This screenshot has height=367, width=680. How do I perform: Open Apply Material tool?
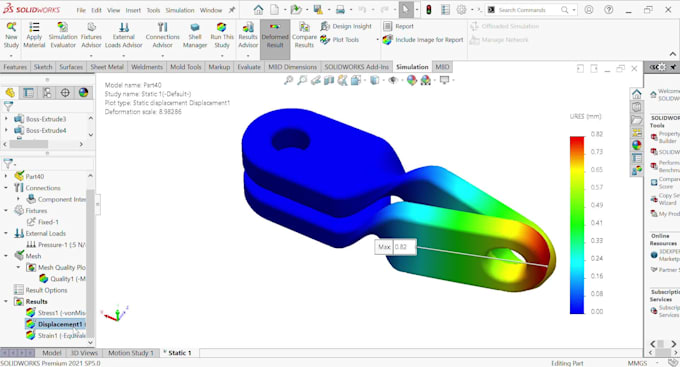(x=34, y=36)
